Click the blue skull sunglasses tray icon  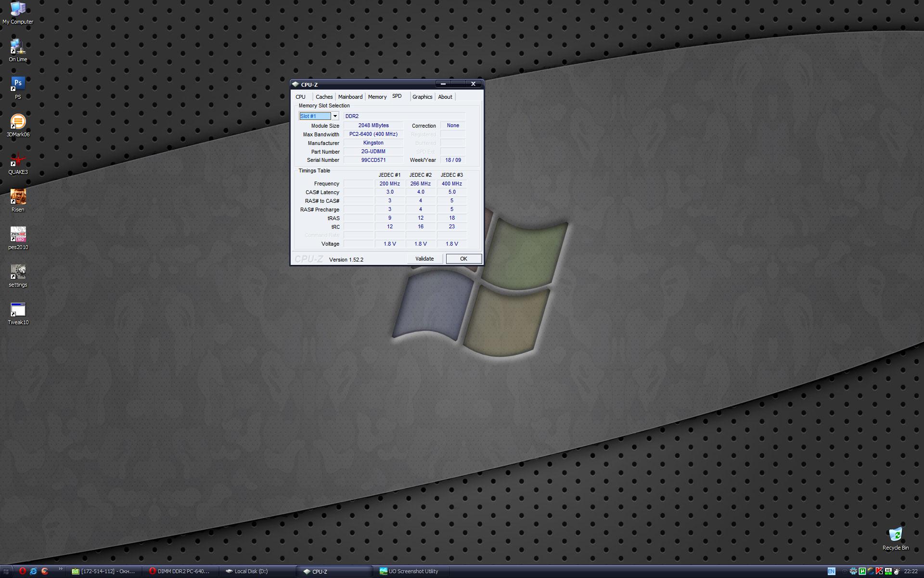pyautogui.click(x=853, y=571)
